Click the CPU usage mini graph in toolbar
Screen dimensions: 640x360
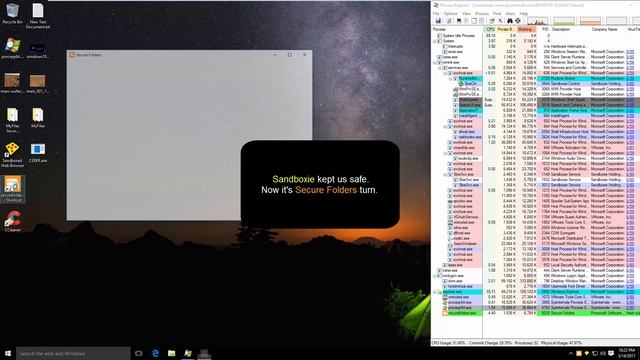point(538,21)
